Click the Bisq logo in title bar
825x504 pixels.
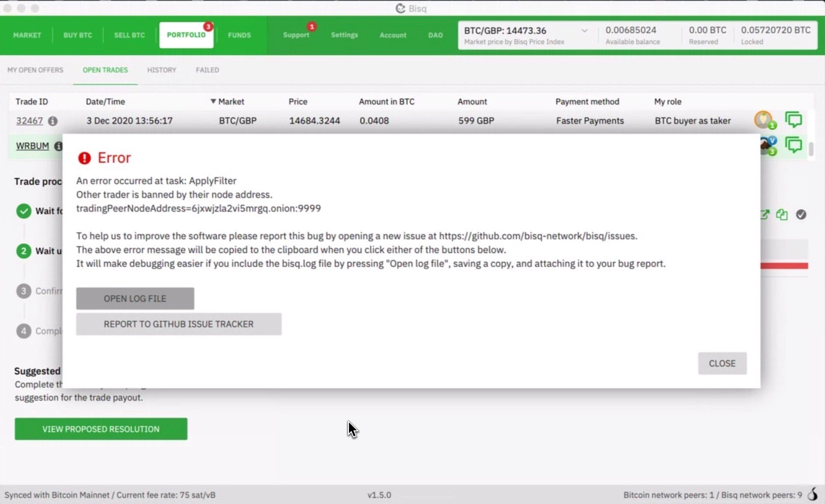[400, 8]
